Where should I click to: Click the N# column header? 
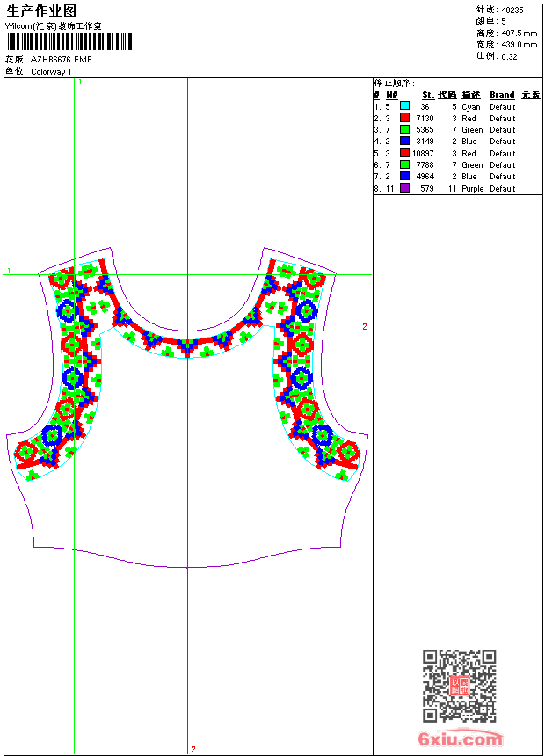pos(392,95)
